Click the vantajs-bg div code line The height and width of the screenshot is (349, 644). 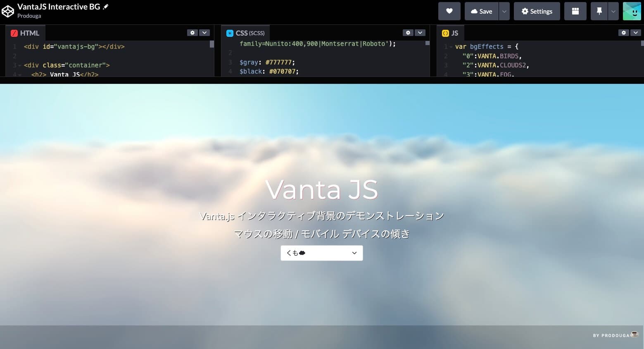[x=74, y=46]
